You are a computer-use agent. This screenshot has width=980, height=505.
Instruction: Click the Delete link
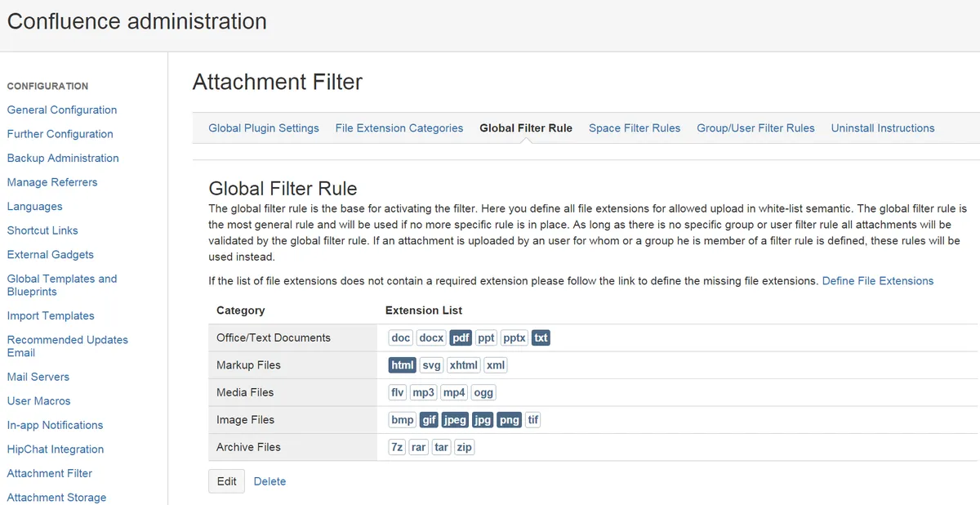[269, 481]
